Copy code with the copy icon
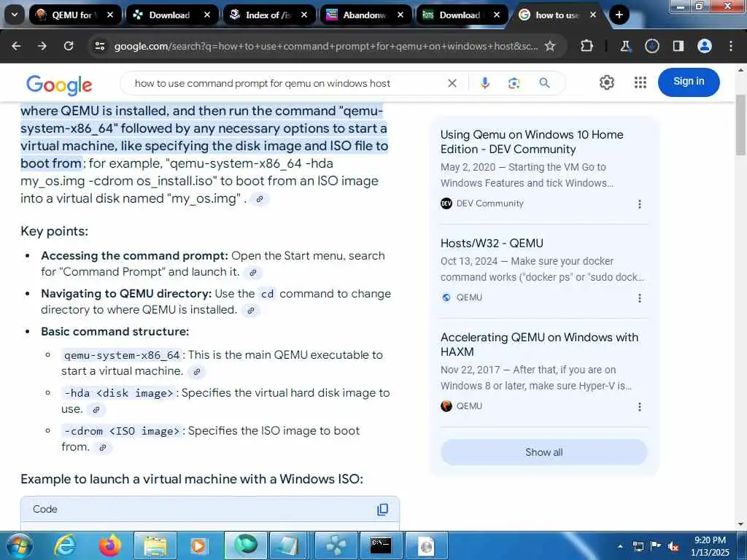 (x=382, y=510)
